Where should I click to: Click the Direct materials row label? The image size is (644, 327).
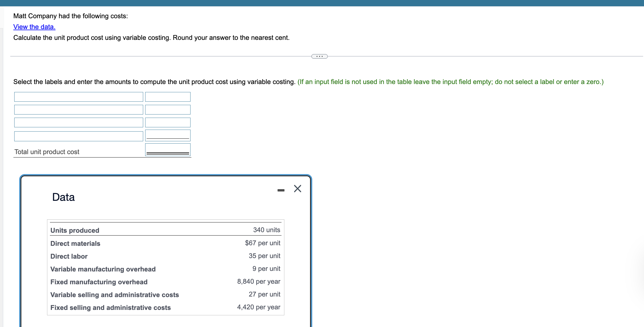[x=75, y=244]
